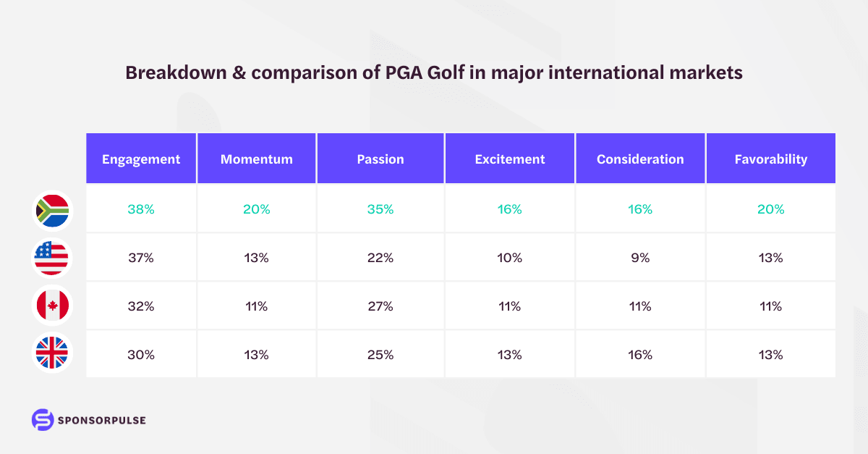868x454 pixels.
Task: Click the SponsorPulse logo icon
Action: tap(43, 420)
